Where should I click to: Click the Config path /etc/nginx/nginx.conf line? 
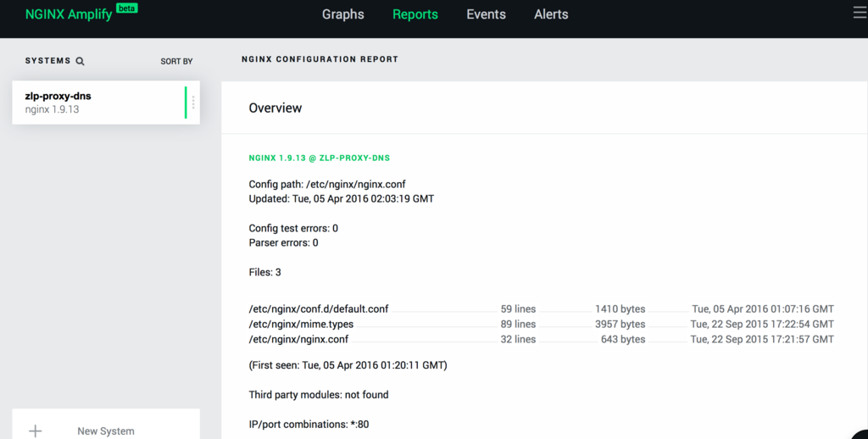pos(327,185)
